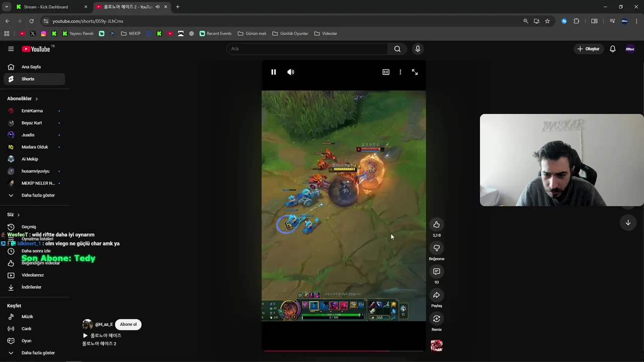Click the Abone ol subscribe button

pyautogui.click(x=128, y=324)
